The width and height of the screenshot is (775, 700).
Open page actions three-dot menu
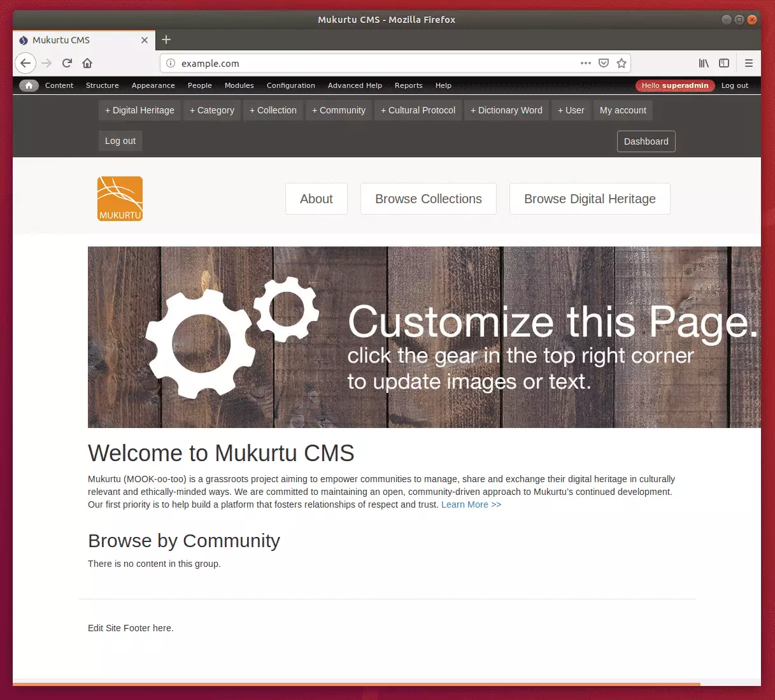pyautogui.click(x=586, y=63)
